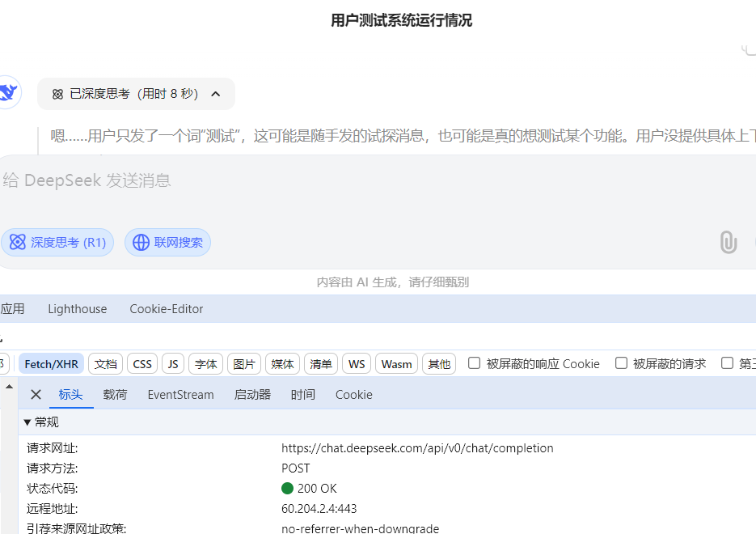The image size is (756, 534).
Task: Filter requests by 文档 type
Action: tap(106, 364)
